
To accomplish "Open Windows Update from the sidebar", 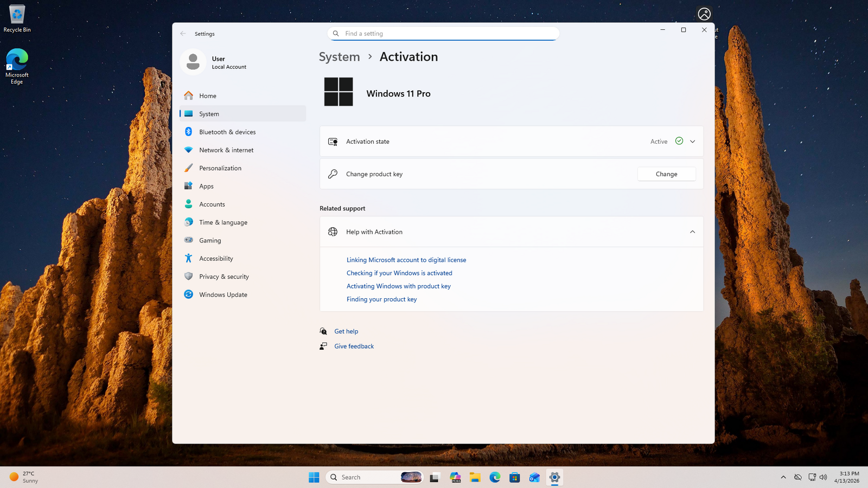I will coord(222,294).
